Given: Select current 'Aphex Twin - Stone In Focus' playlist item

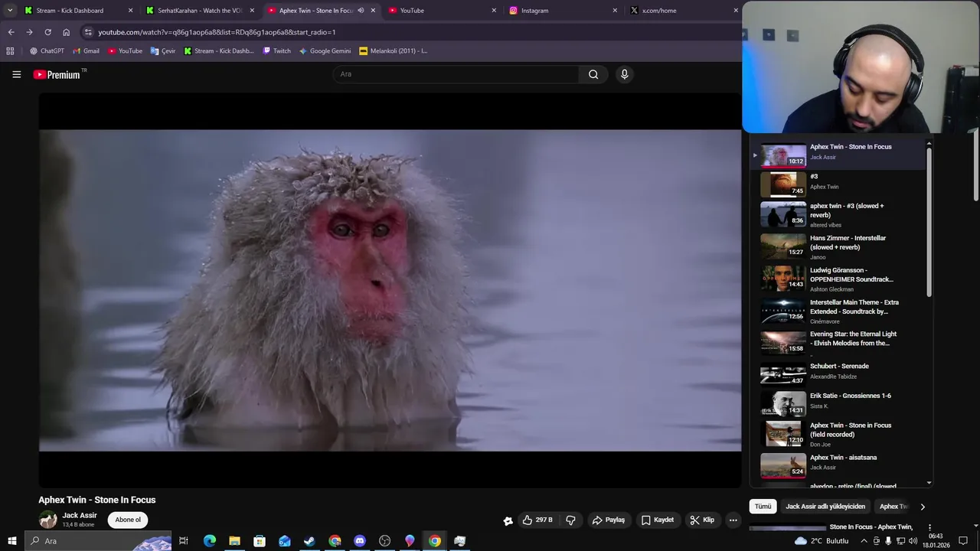Looking at the screenshot, I should (838, 155).
